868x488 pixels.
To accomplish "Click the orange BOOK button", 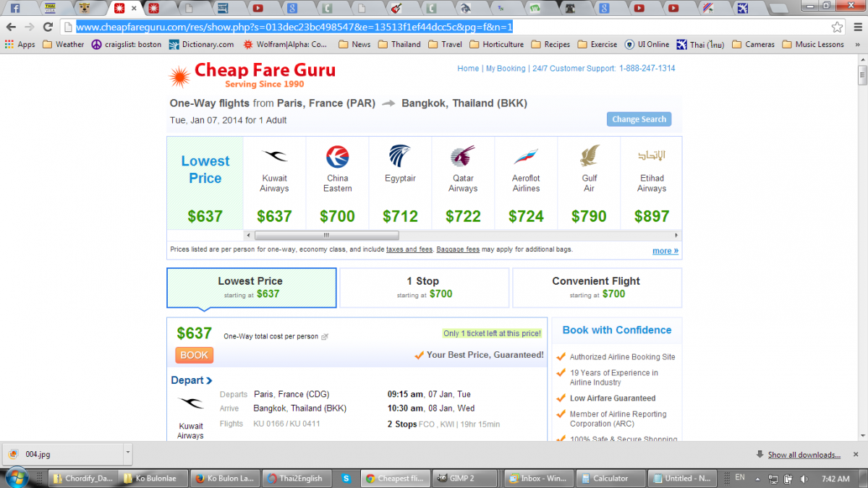I will tap(194, 355).
